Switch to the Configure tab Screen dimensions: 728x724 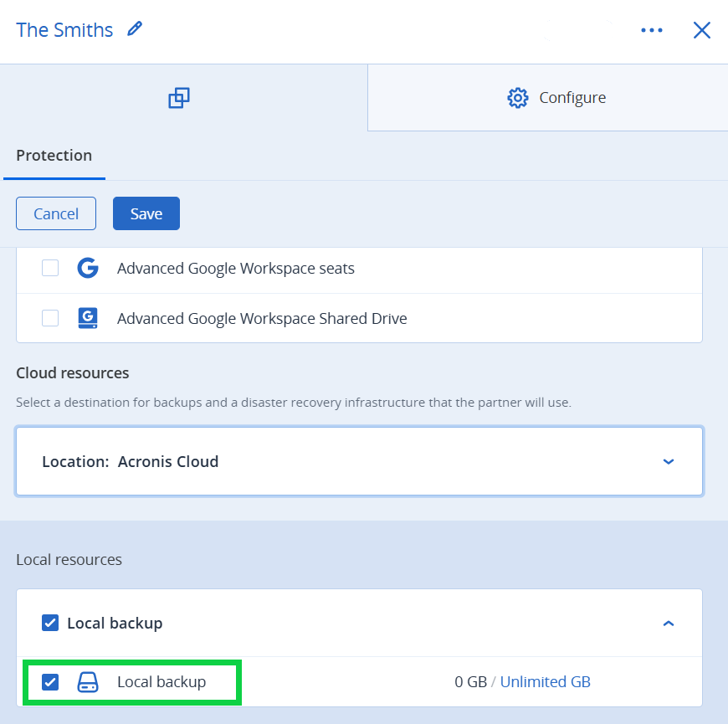[573, 97]
